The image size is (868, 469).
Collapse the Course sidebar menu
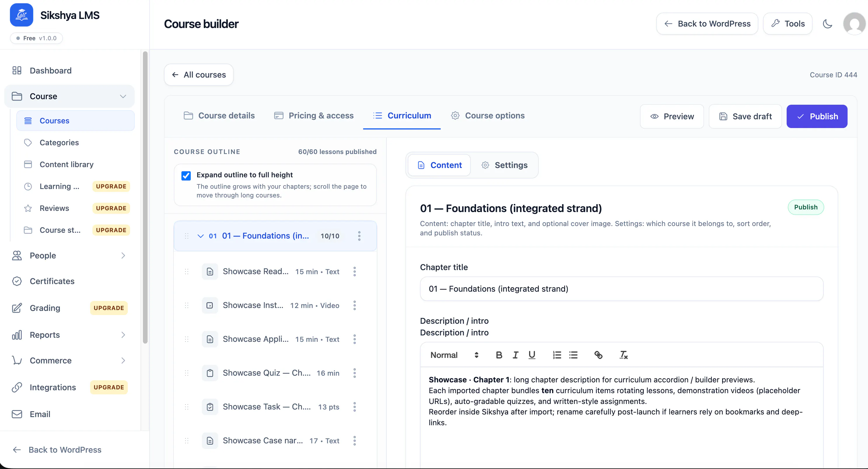[123, 96]
